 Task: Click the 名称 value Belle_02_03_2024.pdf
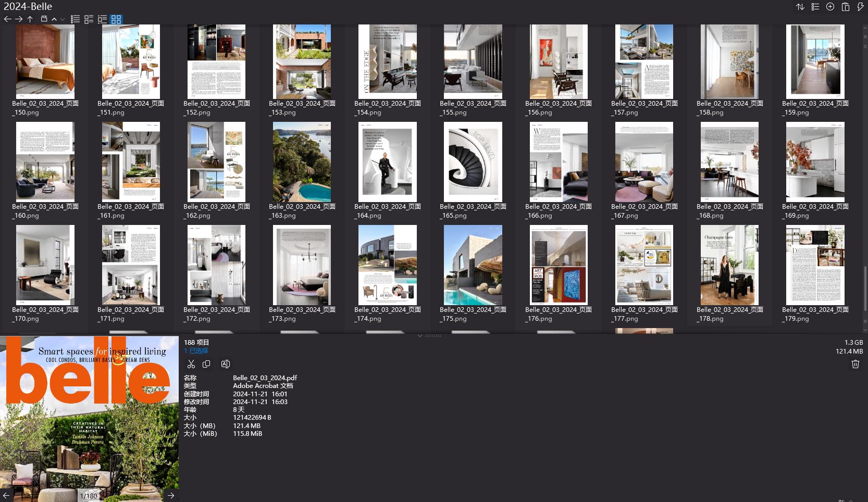(265, 378)
